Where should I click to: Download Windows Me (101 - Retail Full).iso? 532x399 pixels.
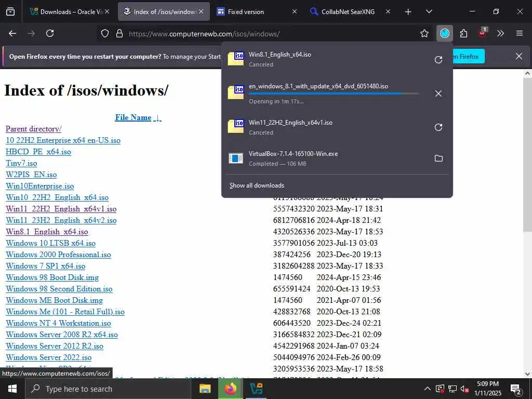click(x=65, y=312)
